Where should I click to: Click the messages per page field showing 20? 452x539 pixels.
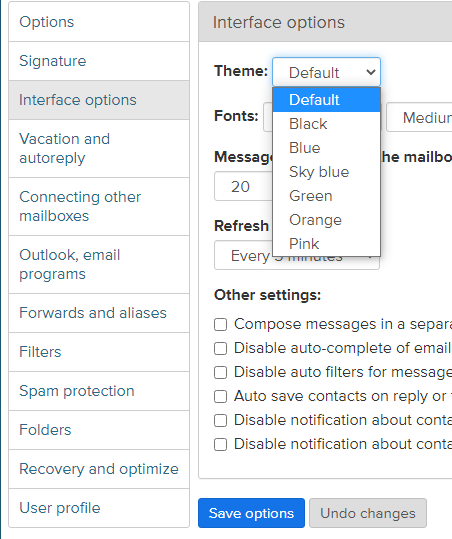coord(243,186)
